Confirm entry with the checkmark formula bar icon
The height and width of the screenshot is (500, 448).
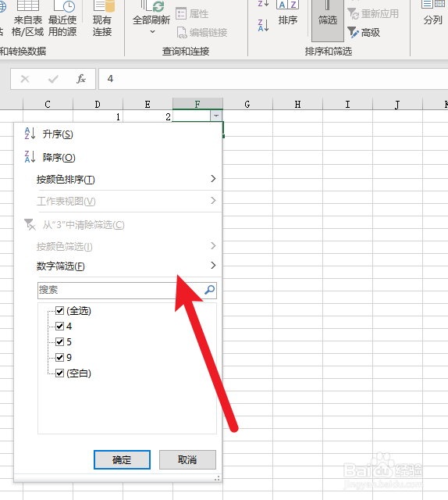click(53, 79)
